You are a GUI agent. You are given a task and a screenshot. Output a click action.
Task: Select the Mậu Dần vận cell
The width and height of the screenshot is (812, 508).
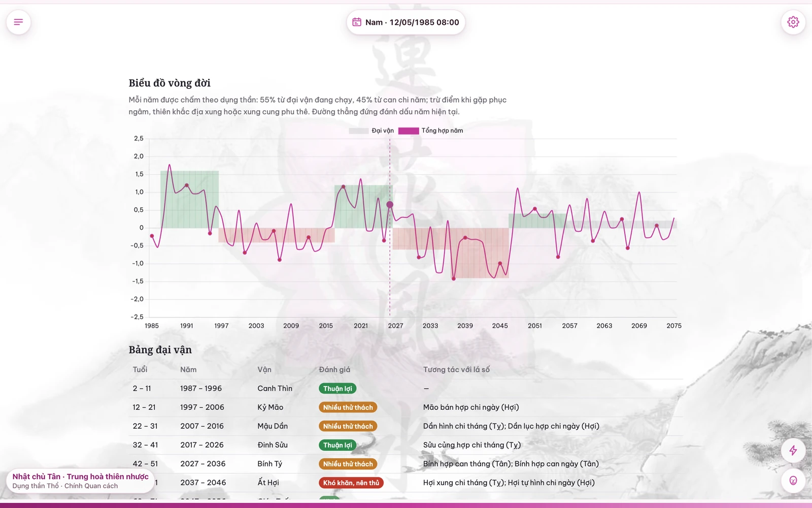(x=273, y=426)
